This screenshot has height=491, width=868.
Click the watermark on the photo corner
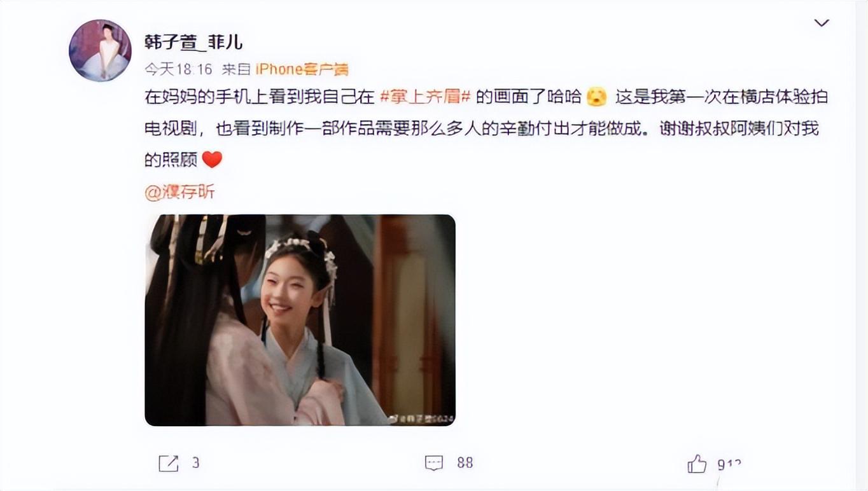tap(417, 418)
